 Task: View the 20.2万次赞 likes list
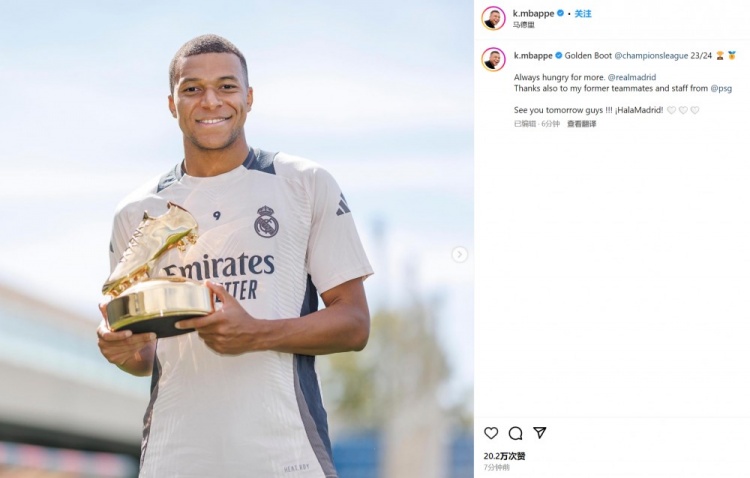point(504,456)
